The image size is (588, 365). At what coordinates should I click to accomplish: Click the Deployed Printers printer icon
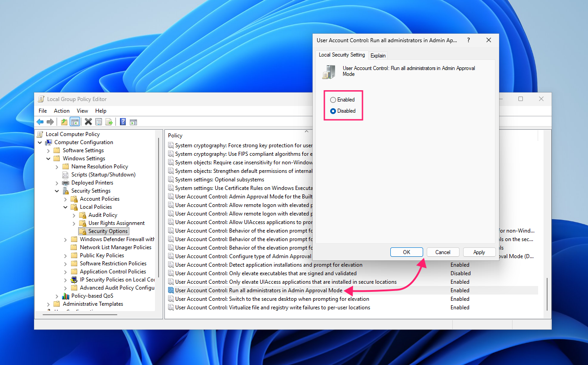point(66,183)
